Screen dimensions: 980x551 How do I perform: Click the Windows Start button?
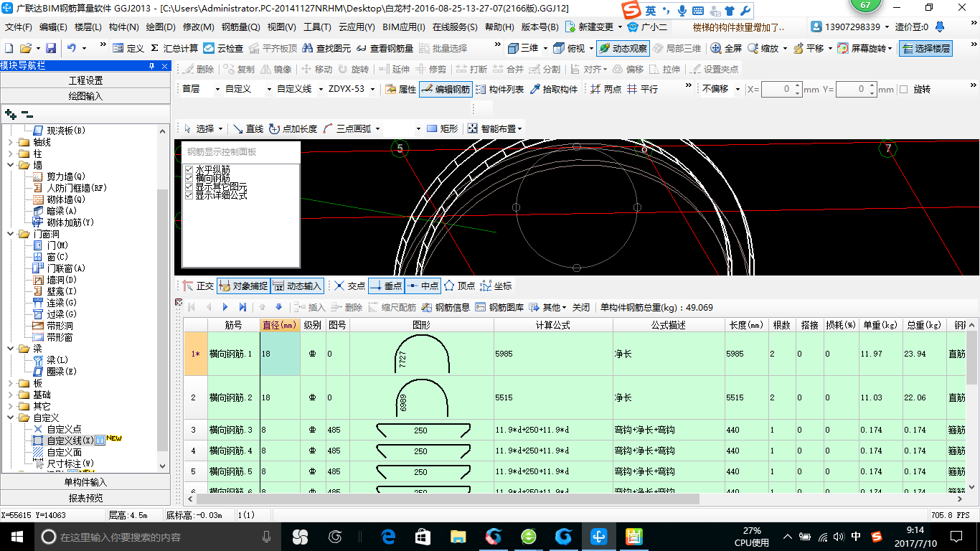[x=17, y=536]
